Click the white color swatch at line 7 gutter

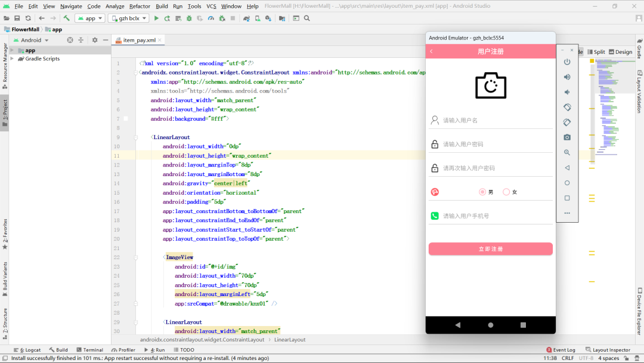[x=126, y=119]
